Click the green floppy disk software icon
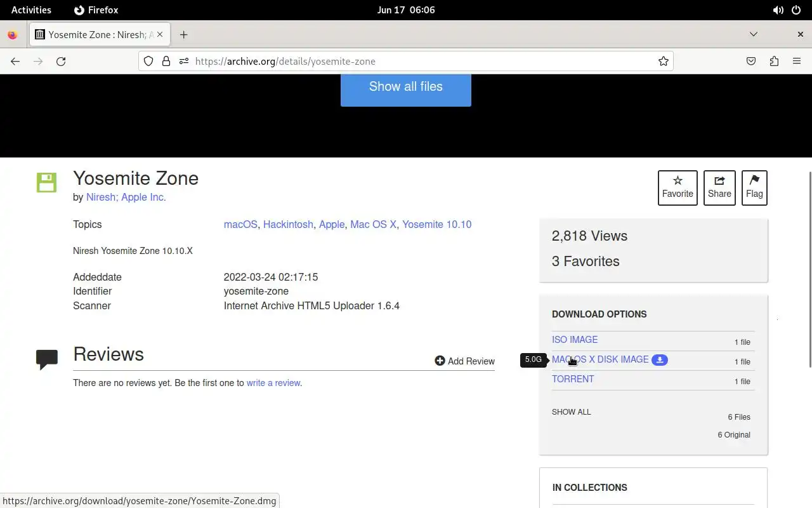Viewport: 812px width, 508px height. pyautogui.click(x=46, y=182)
